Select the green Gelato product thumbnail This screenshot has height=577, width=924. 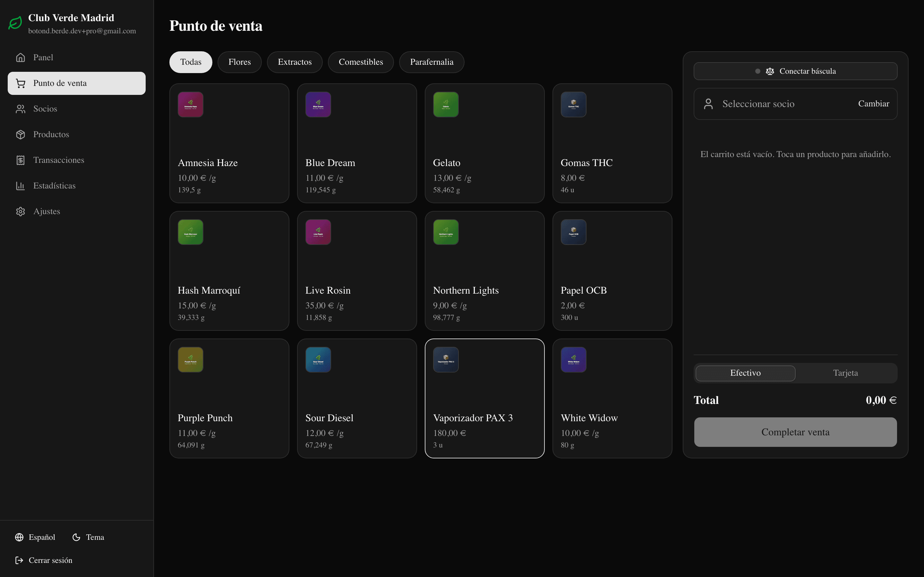(446, 105)
